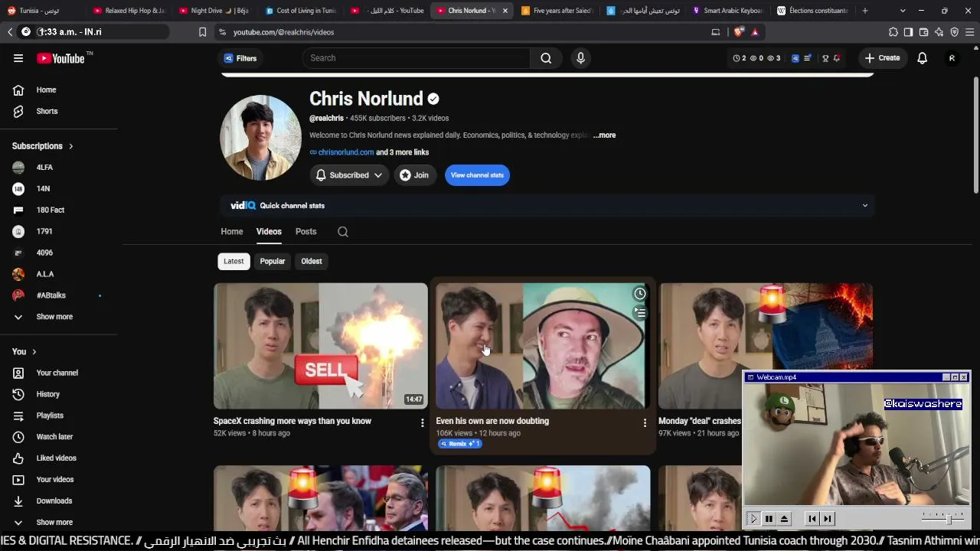Switch to 'Cost of Living in Tunis' tab
This screenshot has width=980, height=551.
tap(300, 11)
